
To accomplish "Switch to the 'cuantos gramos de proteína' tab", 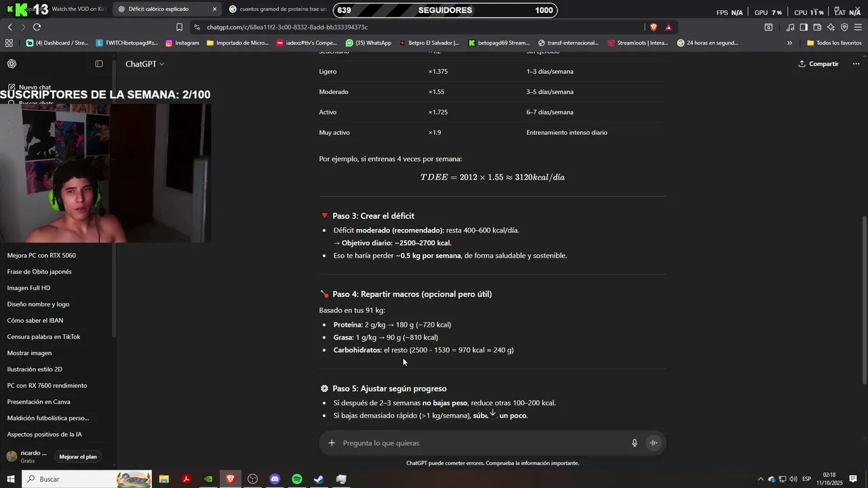I will [x=278, y=9].
